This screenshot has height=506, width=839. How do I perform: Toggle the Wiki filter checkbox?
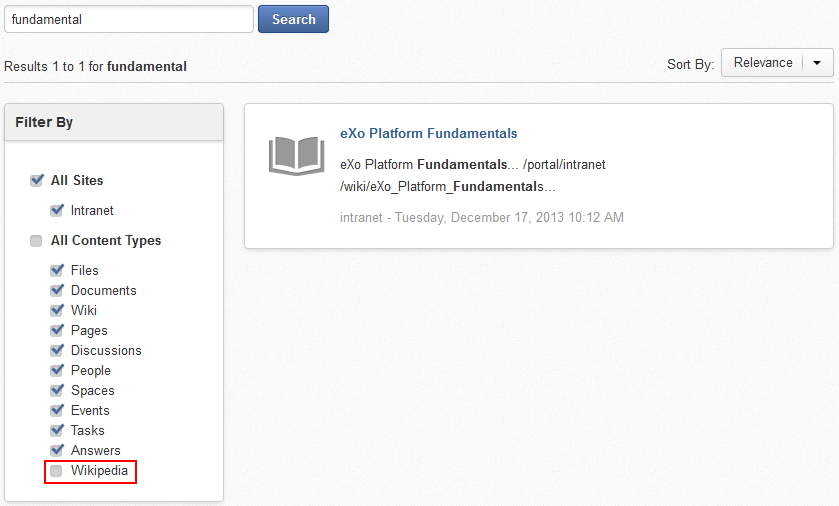[x=57, y=310]
